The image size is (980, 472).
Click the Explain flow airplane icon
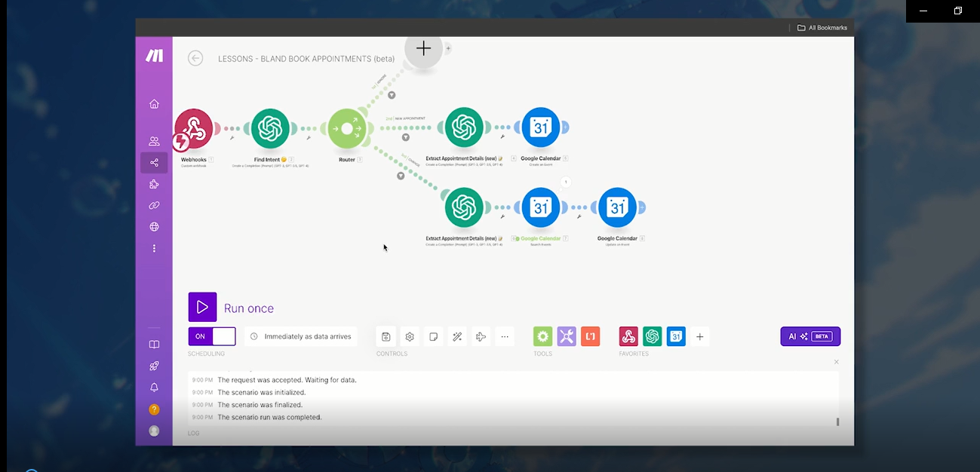481,337
